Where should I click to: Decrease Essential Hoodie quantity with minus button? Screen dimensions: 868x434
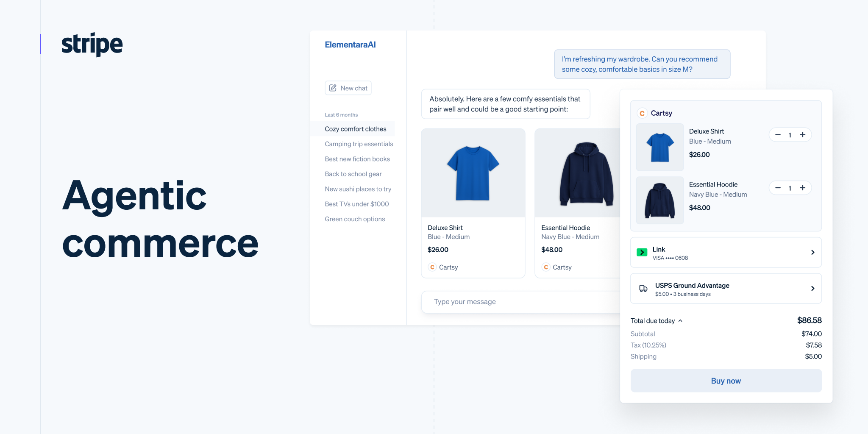coord(777,188)
